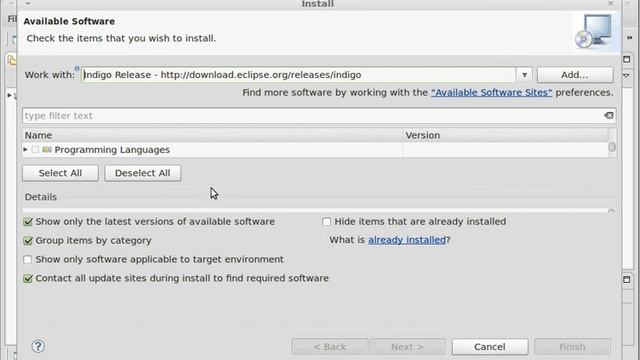Image resolution: width=640 pixels, height=360 pixels.
Task: Open the Available Software Sites link
Action: coord(491,93)
